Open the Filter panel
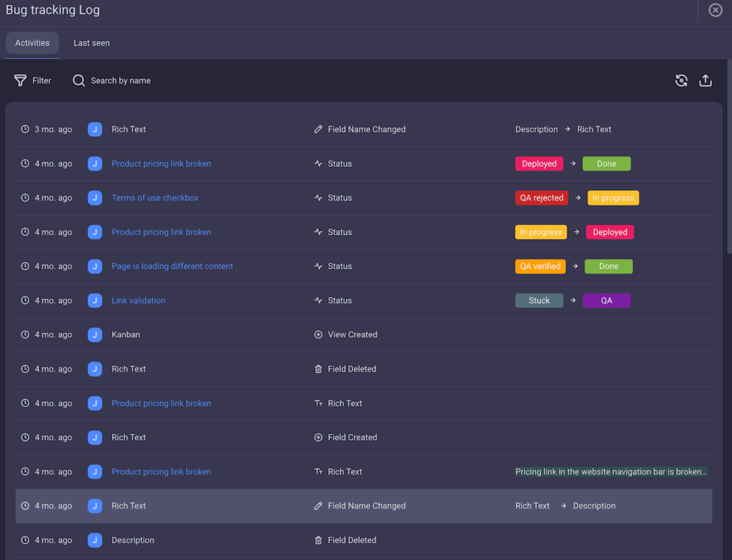Image resolution: width=732 pixels, height=560 pixels. (x=32, y=80)
